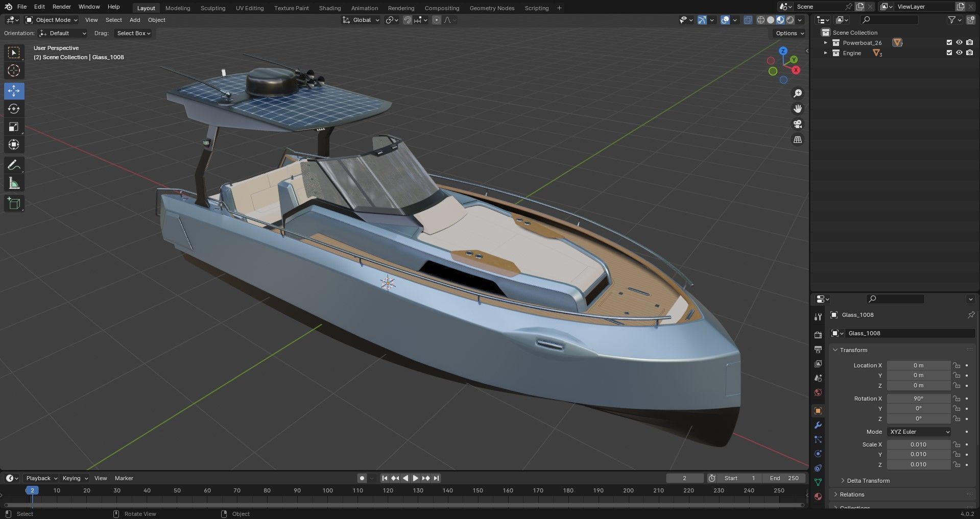Screen dimensions: 980x519
Task: Open the View Layer properties tab
Action: pos(818,363)
